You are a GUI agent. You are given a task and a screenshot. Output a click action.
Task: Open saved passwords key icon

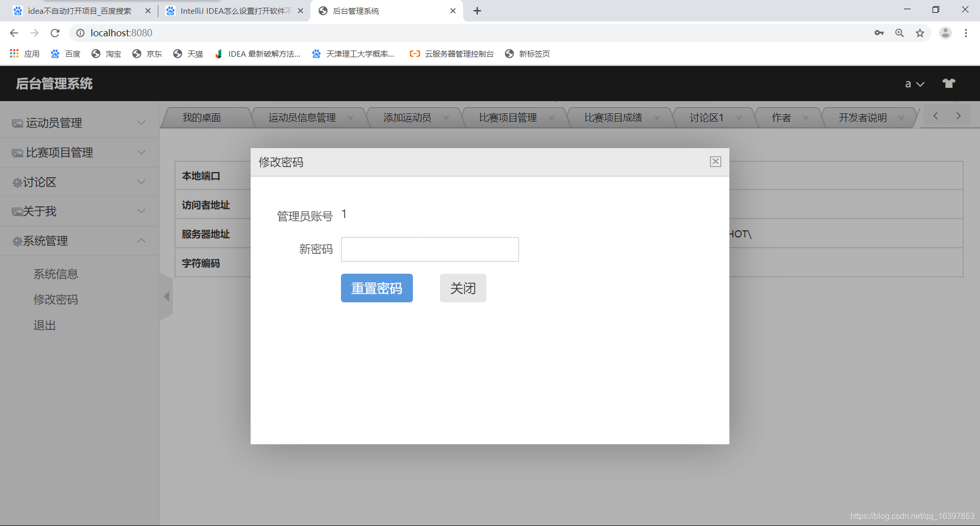879,33
